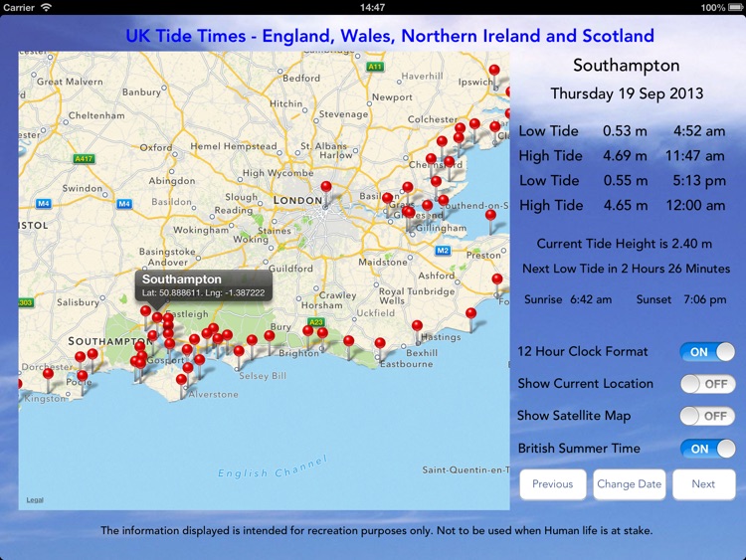The width and height of the screenshot is (746, 560).
Task: Tap the Low Tide 4:52 am row
Action: click(623, 131)
